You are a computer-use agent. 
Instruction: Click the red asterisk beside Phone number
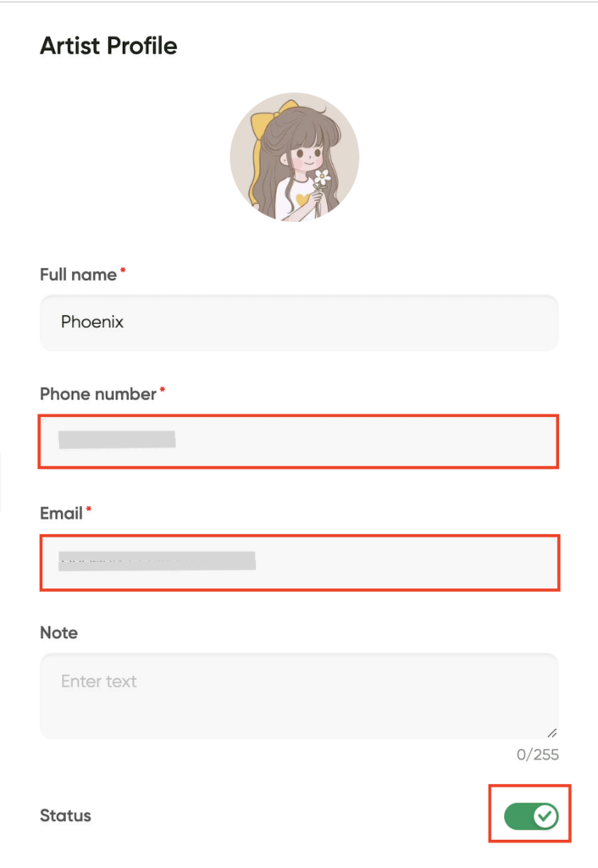click(163, 390)
